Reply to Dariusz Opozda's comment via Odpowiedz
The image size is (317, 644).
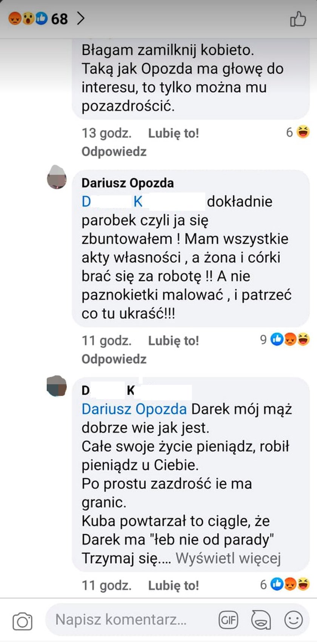114,359
